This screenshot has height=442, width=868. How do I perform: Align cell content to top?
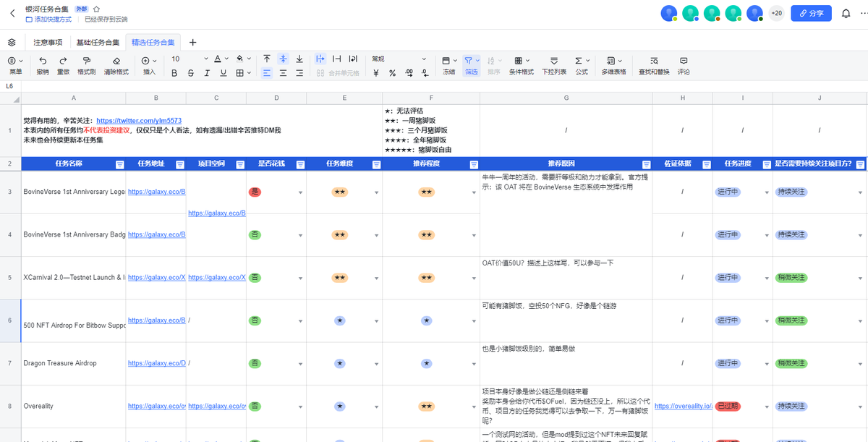click(267, 59)
